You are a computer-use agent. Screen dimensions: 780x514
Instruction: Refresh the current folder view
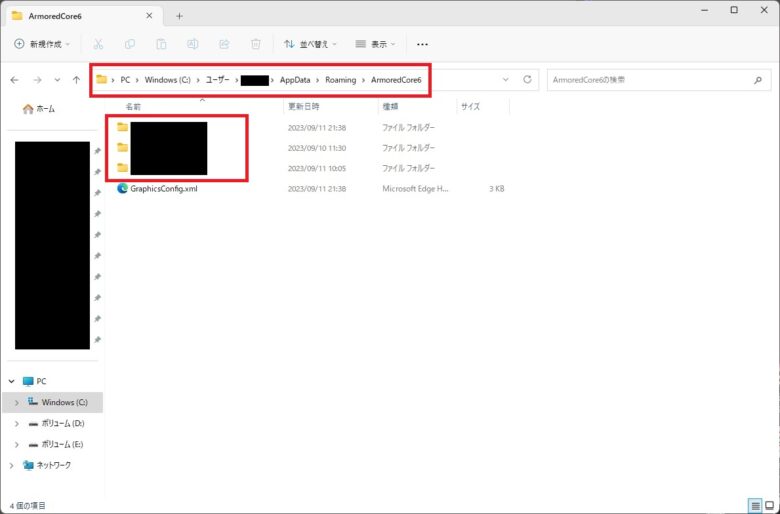coord(527,79)
